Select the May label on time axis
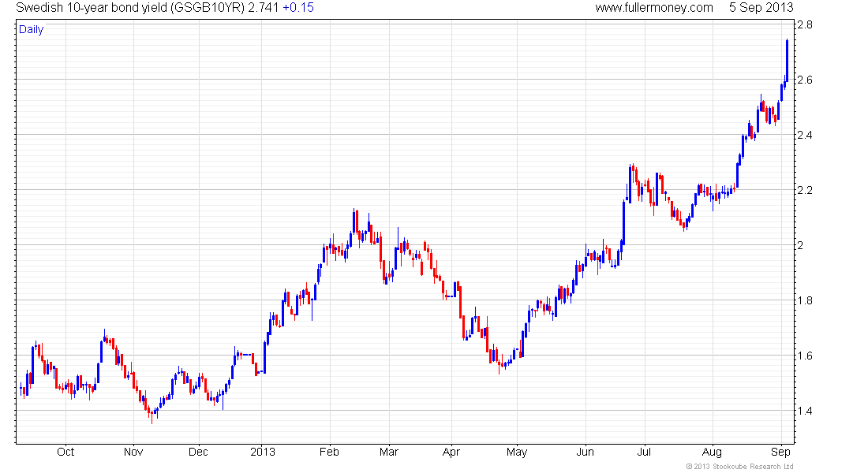This screenshot has height=473, width=868. point(517,452)
